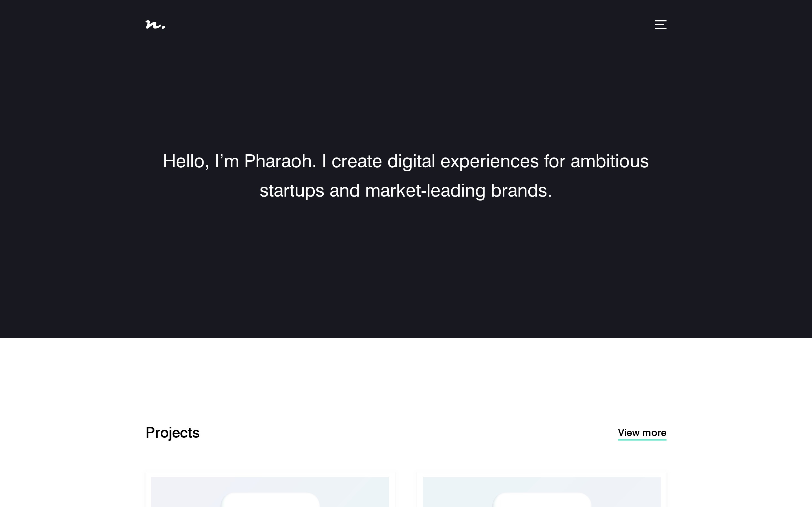Follow the "View more" projects link
Viewport: 812px width, 507px height.
tap(642, 433)
